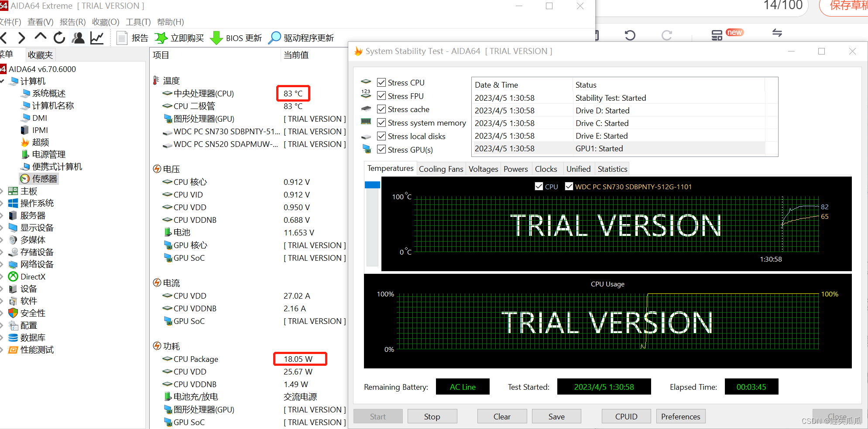868x429 pixels.
Task: Select 网络设备 network devices item
Action: [31, 264]
